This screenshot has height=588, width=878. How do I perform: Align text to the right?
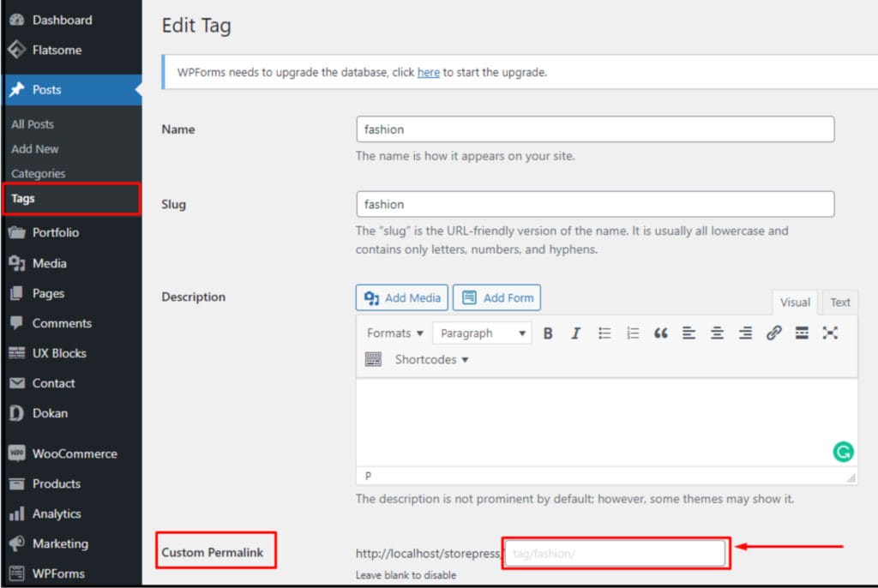click(x=745, y=333)
